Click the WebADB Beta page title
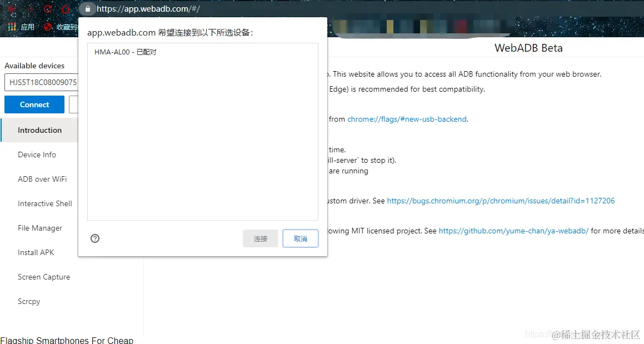Image resolution: width=644 pixels, height=344 pixels. point(528,48)
